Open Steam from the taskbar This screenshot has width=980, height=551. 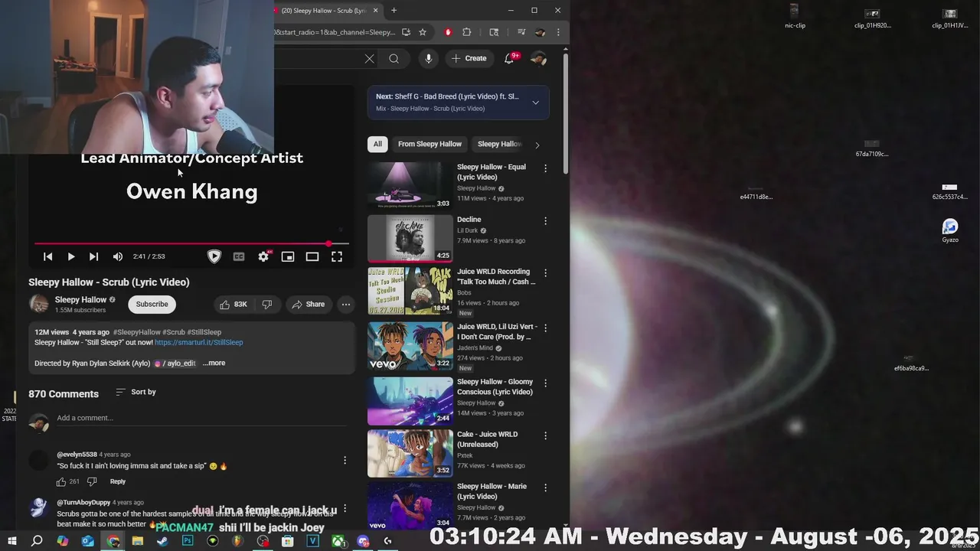point(162,541)
